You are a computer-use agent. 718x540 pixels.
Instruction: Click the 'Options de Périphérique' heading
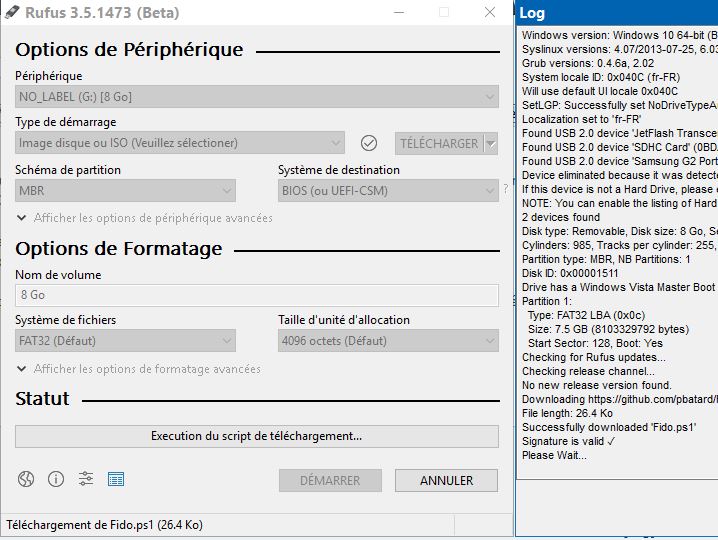tap(129, 50)
